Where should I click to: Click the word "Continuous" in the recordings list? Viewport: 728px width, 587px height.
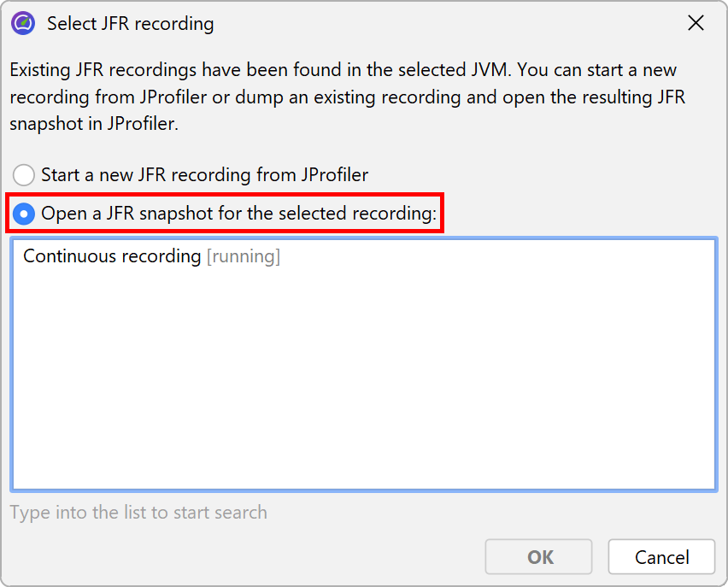[x=70, y=256]
